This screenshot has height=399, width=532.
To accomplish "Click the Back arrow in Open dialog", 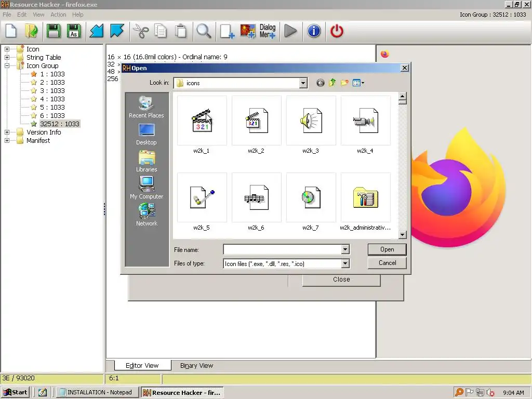I will point(320,83).
